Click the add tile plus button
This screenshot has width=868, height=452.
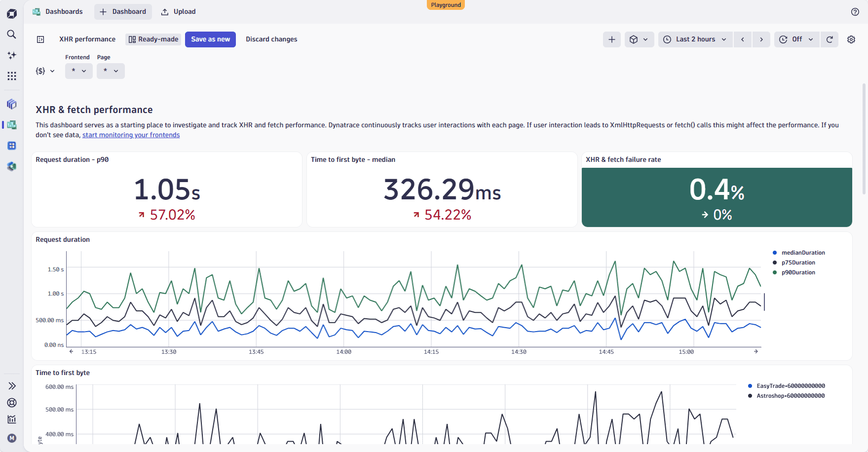(611, 39)
